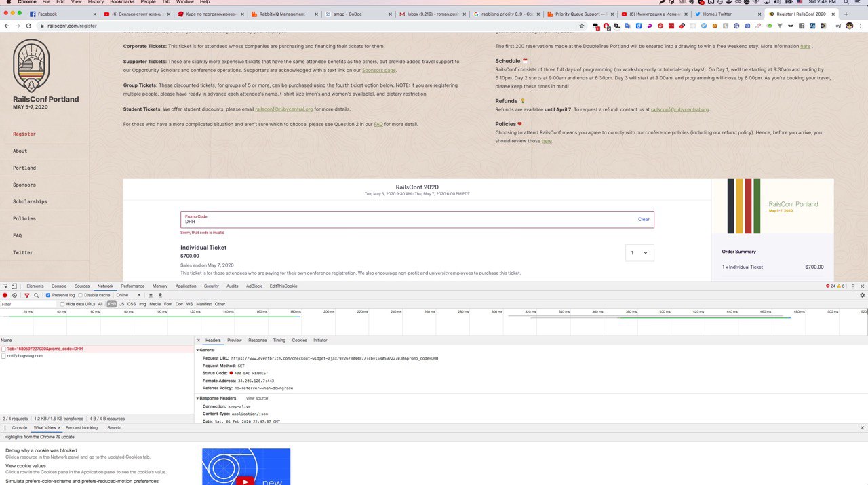Open Policies in the left sidebar
Image resolution: width=868 pixels, height=485 pixels.
coord(24,218)
